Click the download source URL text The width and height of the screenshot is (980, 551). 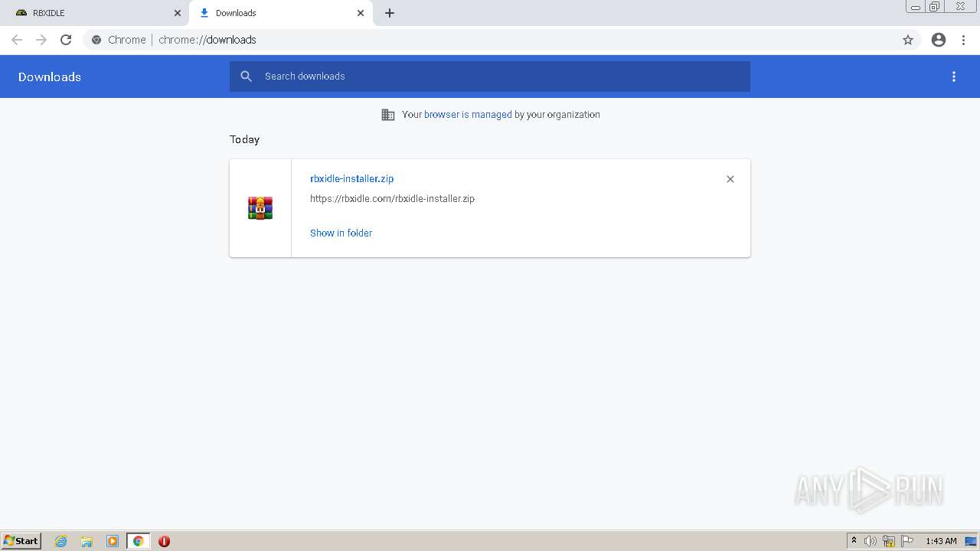(393, 199)
